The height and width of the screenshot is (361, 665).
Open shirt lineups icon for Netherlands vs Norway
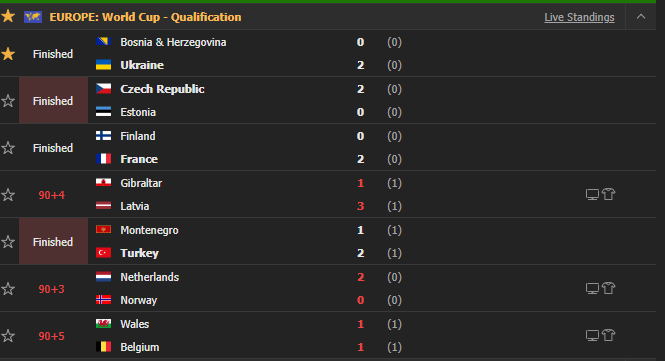pyautogui.click(x=608, y=288)
